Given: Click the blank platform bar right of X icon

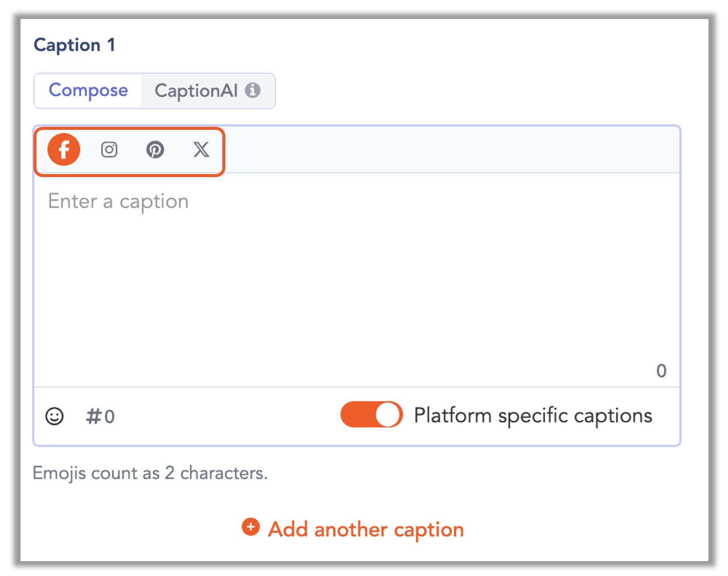Looking at the screenshot, I should [x=452, y=149].
